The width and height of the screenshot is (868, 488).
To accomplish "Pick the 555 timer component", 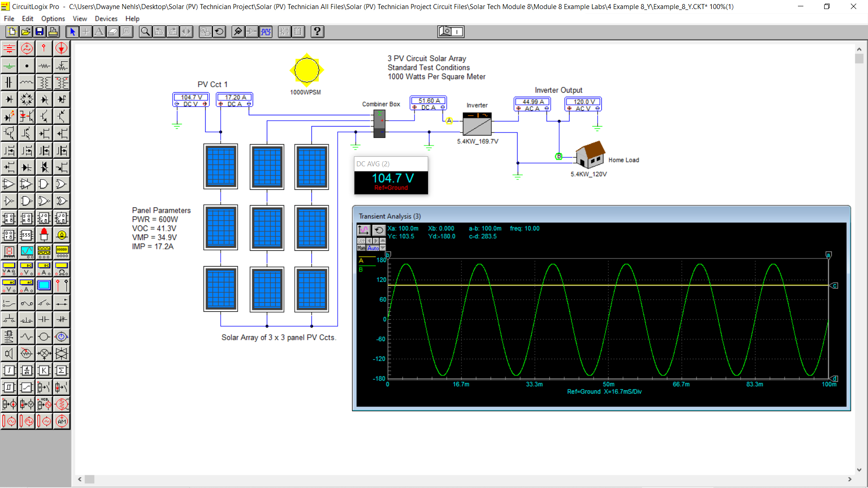I will click(x=27, y=235).
